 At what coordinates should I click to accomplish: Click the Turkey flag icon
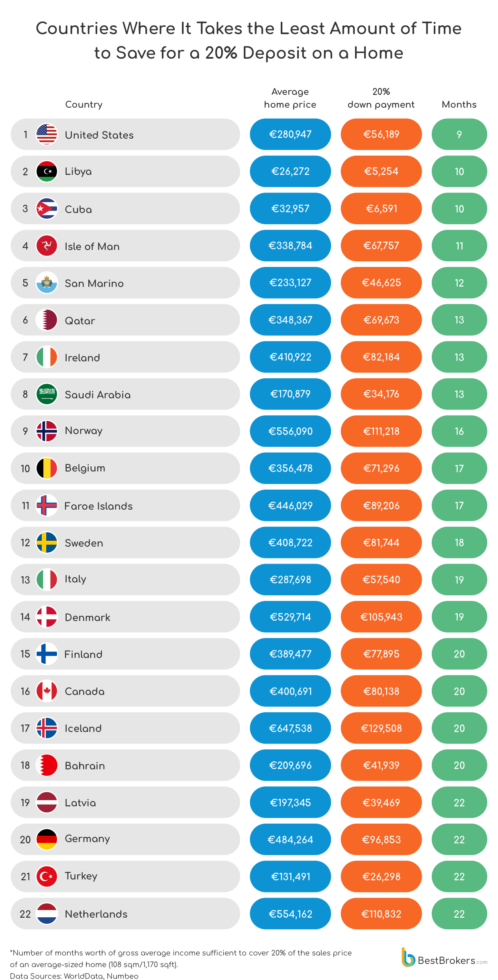tap(47, 876)
